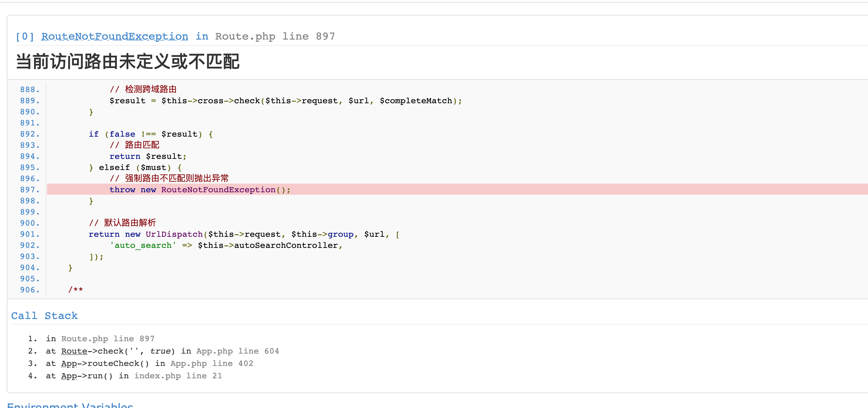Click call stack entry Route.php line 897

(108, 338)
